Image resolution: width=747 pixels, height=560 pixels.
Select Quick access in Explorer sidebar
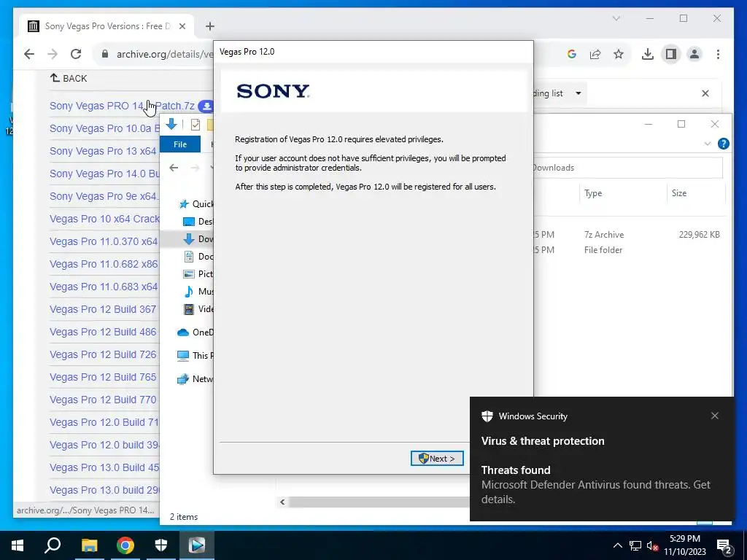[196, 204]
